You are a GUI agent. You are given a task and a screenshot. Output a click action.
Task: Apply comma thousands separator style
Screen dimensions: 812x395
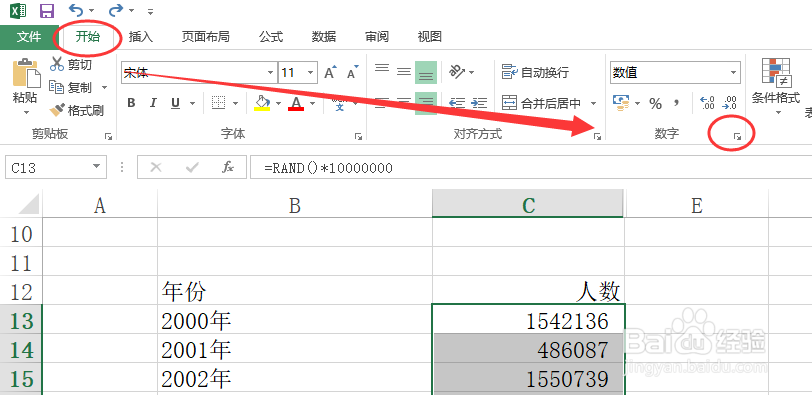676,104
